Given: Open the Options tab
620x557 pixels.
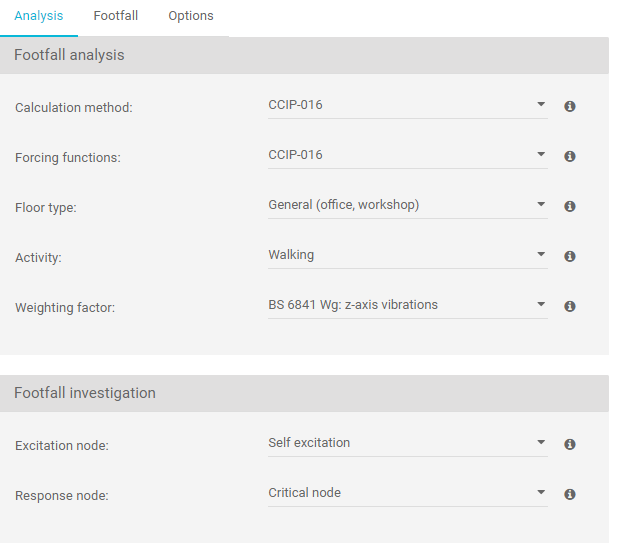Looking at the screenshot, I should (x=191, y=16).
